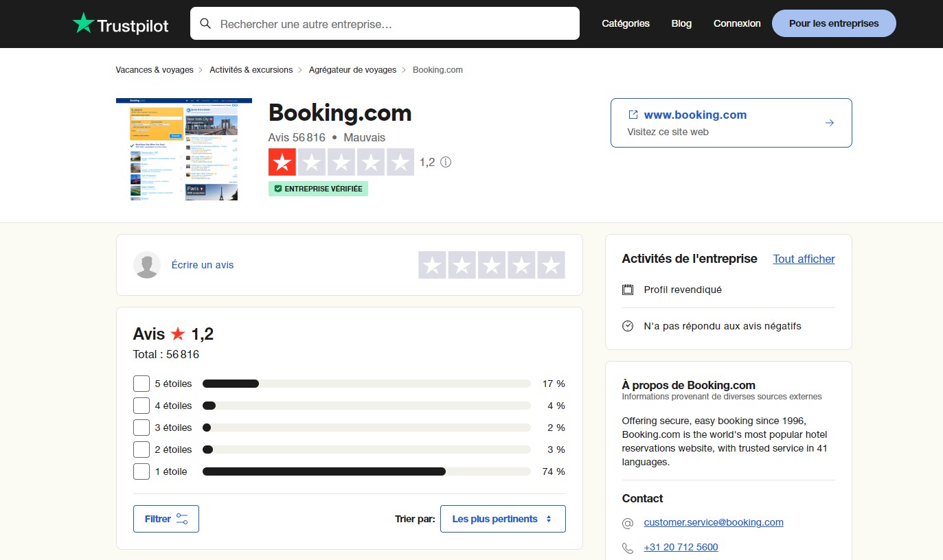The image size is (943, 560).
Task: Click the arrow icon in website card
Action: tap(830, 123)
